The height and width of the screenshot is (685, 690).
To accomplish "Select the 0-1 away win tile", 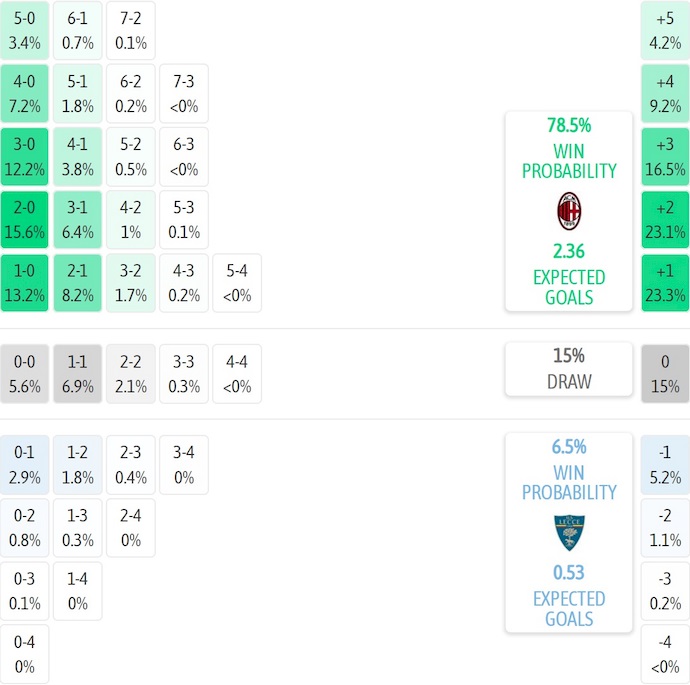I will pos(25,465).
